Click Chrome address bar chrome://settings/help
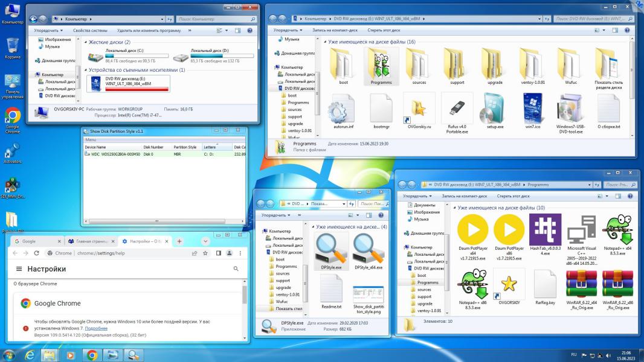 (101, 253)
